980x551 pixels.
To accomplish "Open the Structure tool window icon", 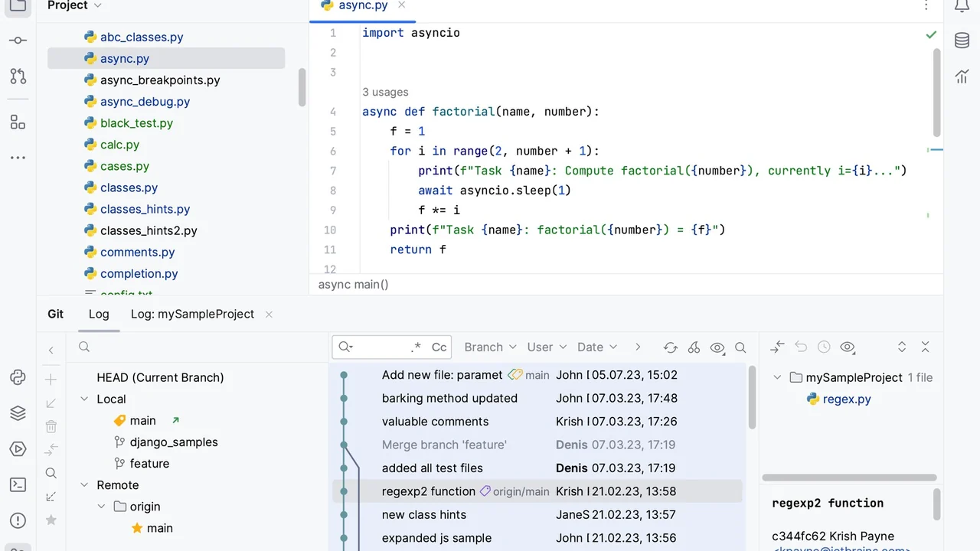I will (x=18, y=122).
